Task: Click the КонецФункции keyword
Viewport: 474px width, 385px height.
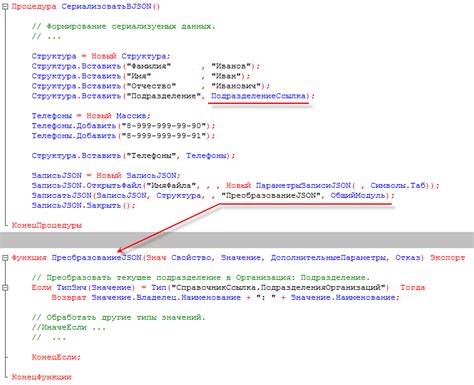Action: 42,377
